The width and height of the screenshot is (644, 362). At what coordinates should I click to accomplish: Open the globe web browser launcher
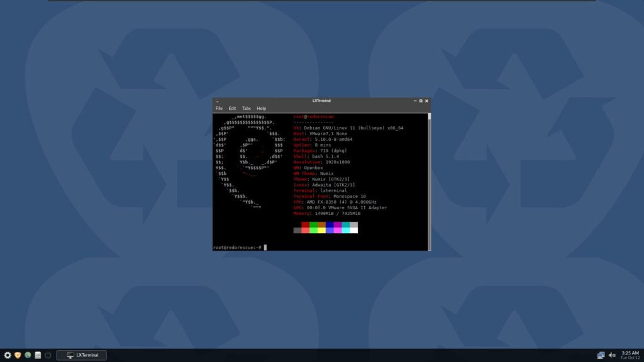pos(28,355)
